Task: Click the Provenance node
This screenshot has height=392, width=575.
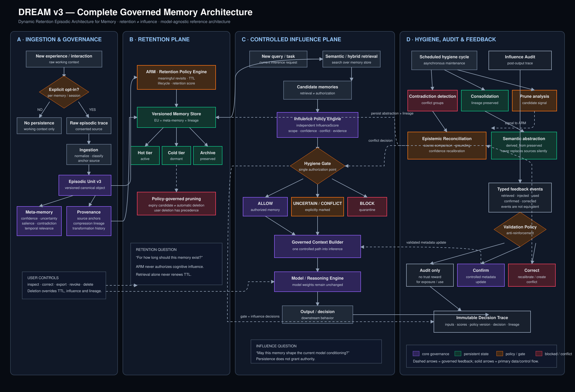Action: tap(89, 221)
